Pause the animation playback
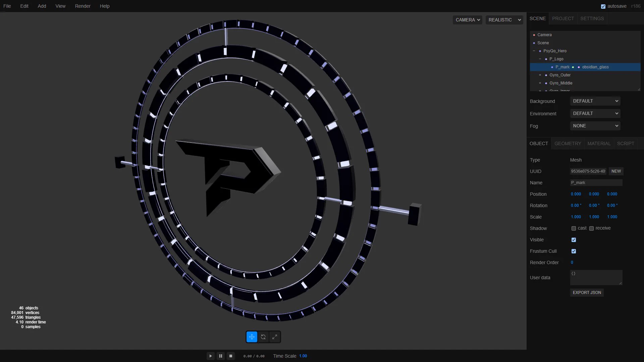 221,356
